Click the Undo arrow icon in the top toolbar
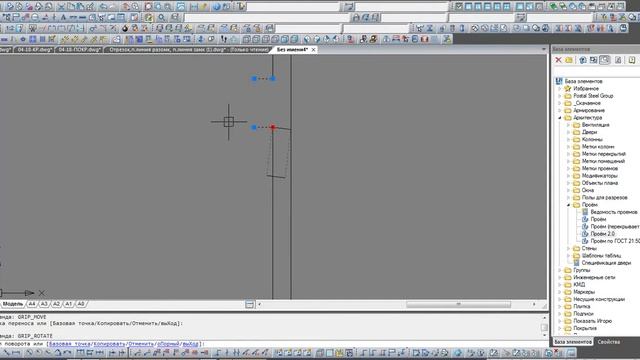This screenshot has width=640, height=360. [104, 7]
